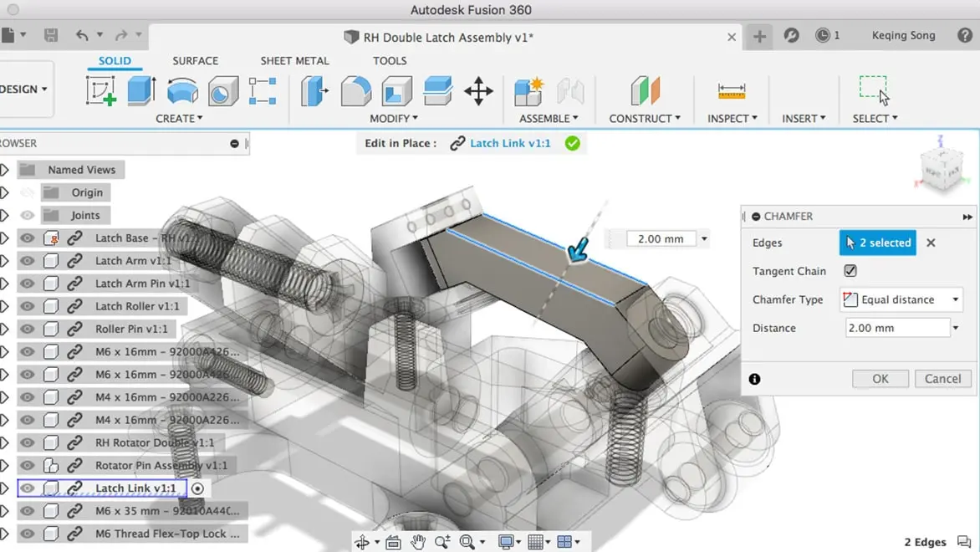Expand the Named Views folder

pos(4,170)
